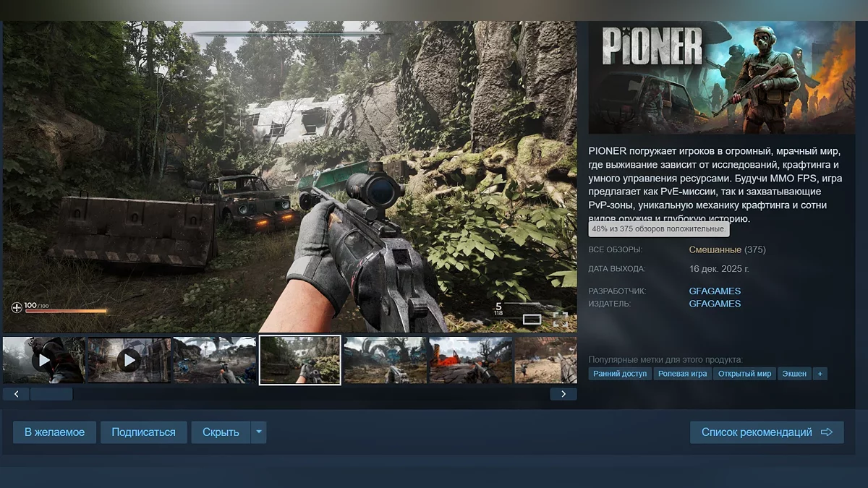Click the plus button to add tags
Viewport: 868px width, 488px height.
820,374
